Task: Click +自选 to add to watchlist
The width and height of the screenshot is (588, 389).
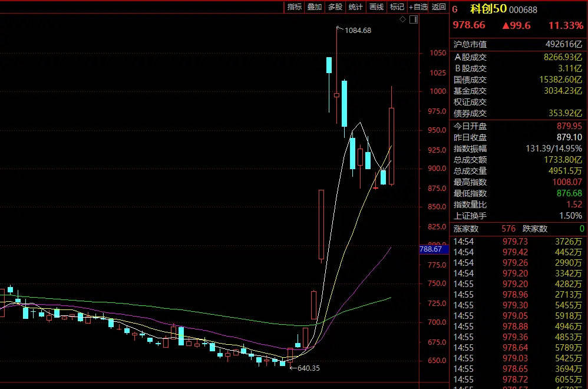Action: (418, 7)
